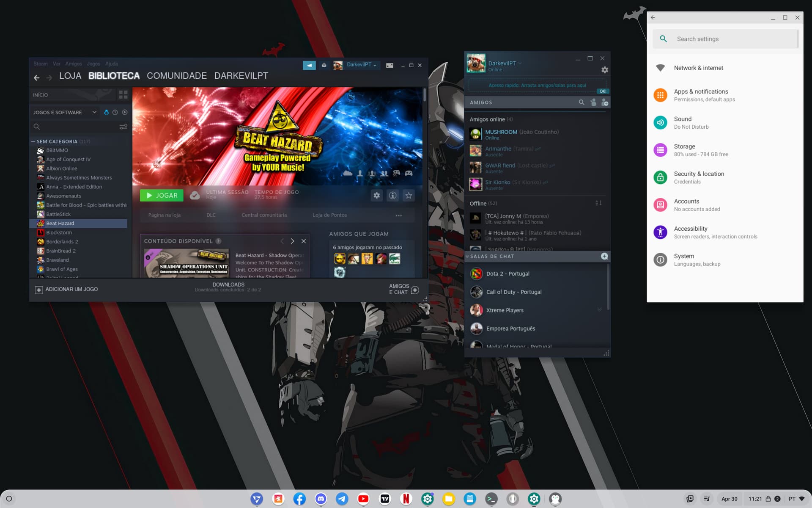812x508 pixels.
Task: Click the game settings gear icon
Action: coord(376,194)
